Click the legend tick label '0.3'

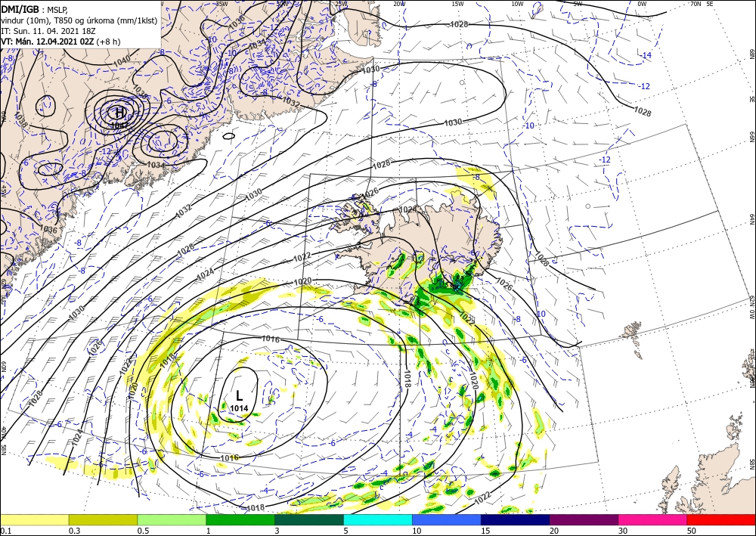tap(74, 531)
